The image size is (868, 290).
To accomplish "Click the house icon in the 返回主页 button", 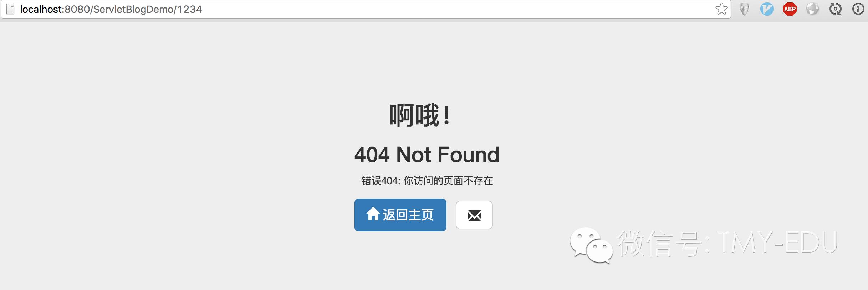I will [373, 214].
